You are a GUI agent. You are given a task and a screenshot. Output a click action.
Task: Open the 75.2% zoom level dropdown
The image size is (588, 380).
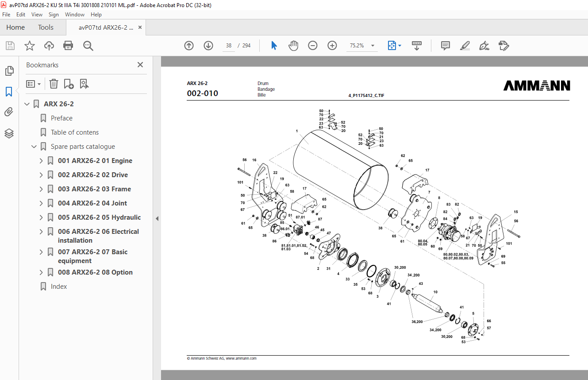point(373,46)
